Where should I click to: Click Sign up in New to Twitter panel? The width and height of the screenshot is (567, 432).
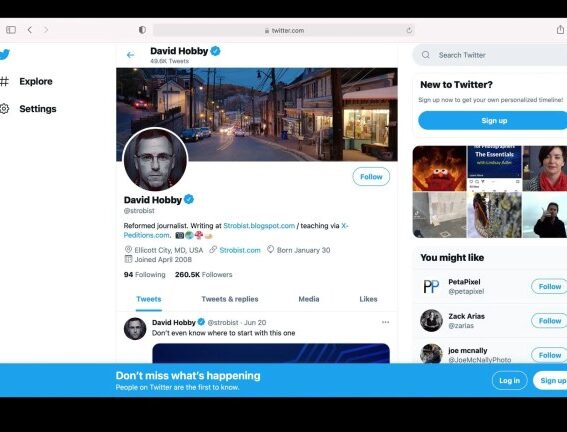coord(493,120)
